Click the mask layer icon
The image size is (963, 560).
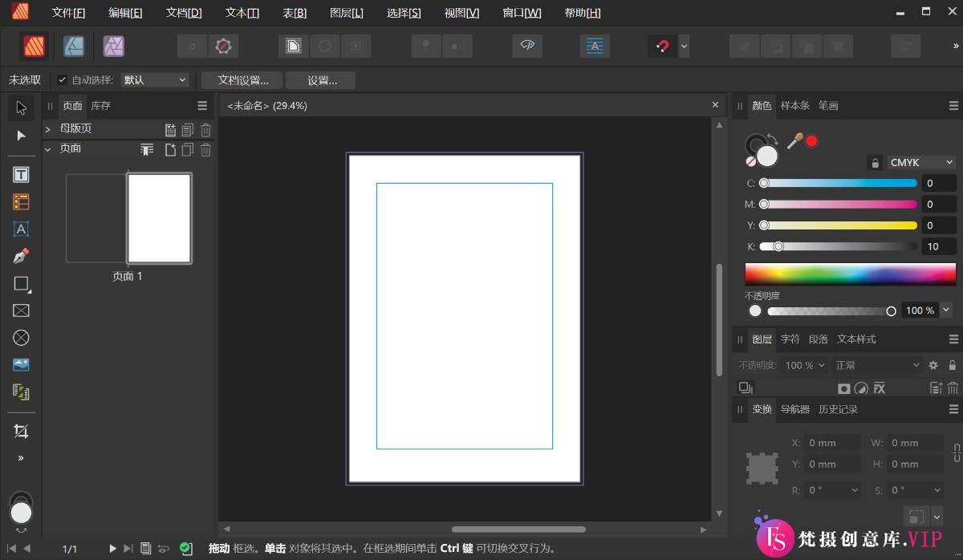click(844, 388)
